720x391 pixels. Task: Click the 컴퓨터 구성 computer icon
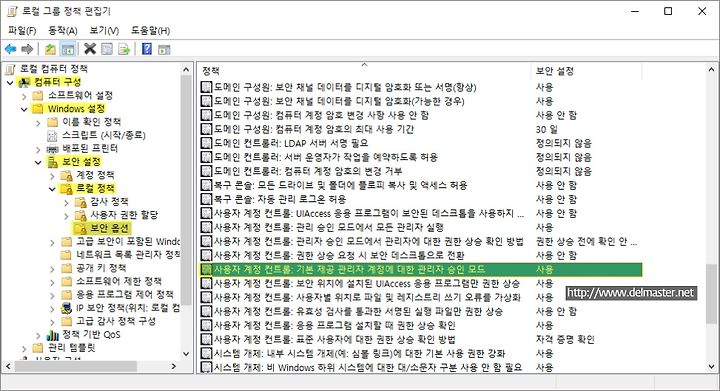pyautogui.click(x=24, y=82)
